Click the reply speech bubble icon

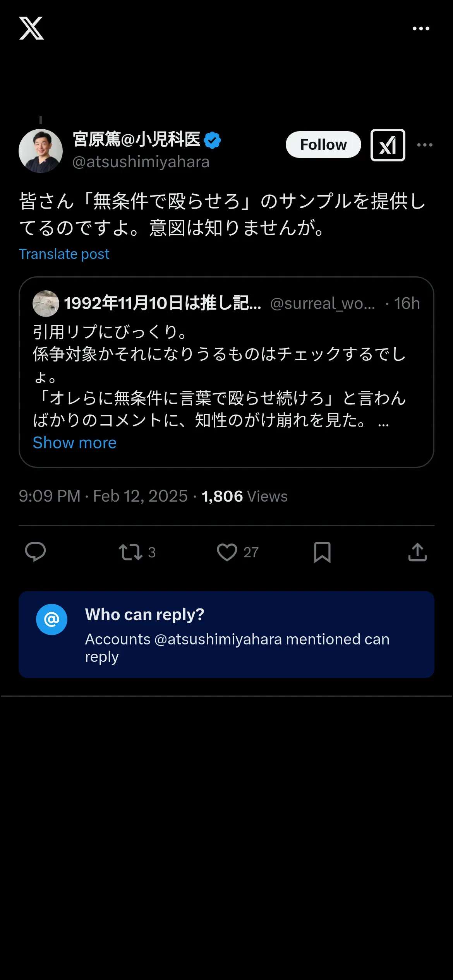pyautogui.click(x=35, y=552)
